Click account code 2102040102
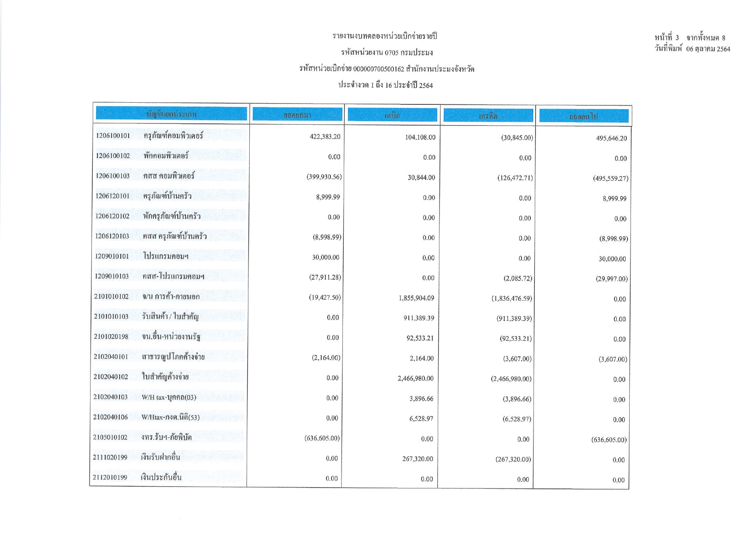Image resolution: width=756 pixels, height=535 pixels. pyautogui.click(x=111, y=377)
